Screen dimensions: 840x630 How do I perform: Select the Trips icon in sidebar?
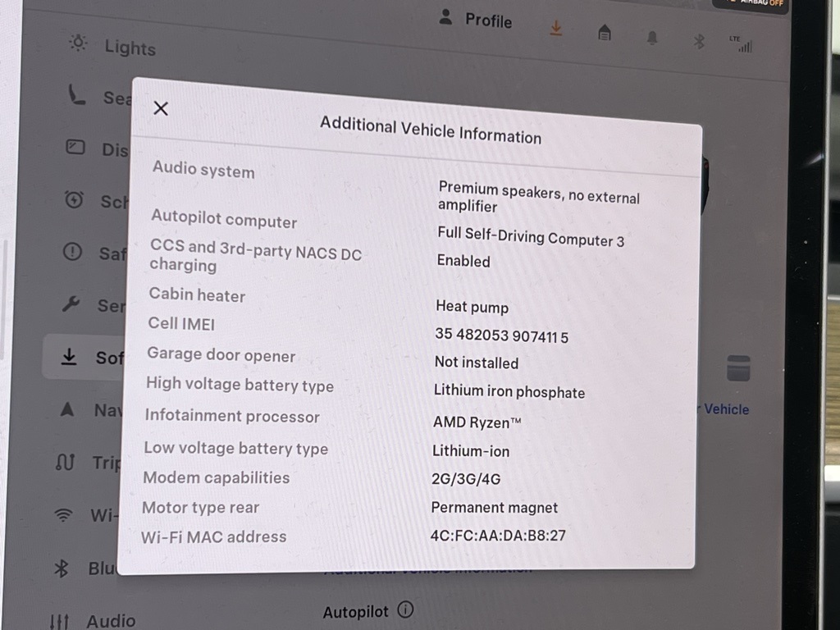[x=66, y=462]
